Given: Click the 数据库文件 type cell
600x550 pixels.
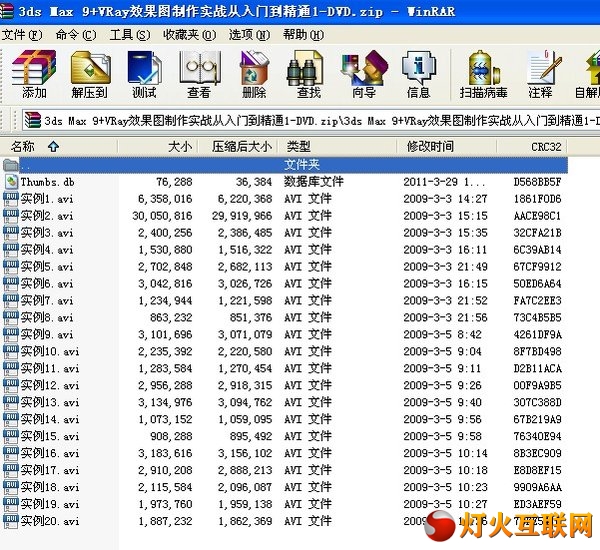Looking at the screenshot, I should click(x=313, y=182).
